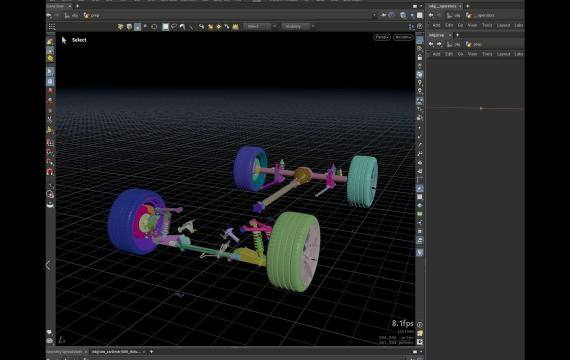Open Add menu in upper network pane
The width and height of the screenshot is (570, 360).
[436, 25]
